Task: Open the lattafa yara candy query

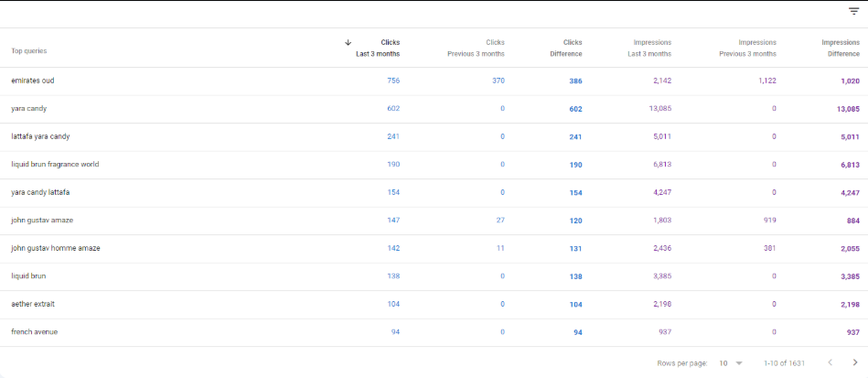Action: [40, 136]
